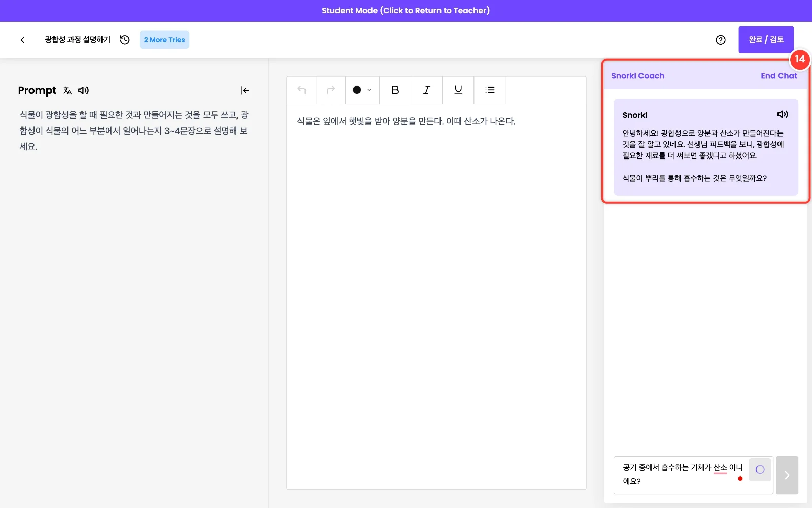Play the Snorkl message audio with its speaker icon

783,114
